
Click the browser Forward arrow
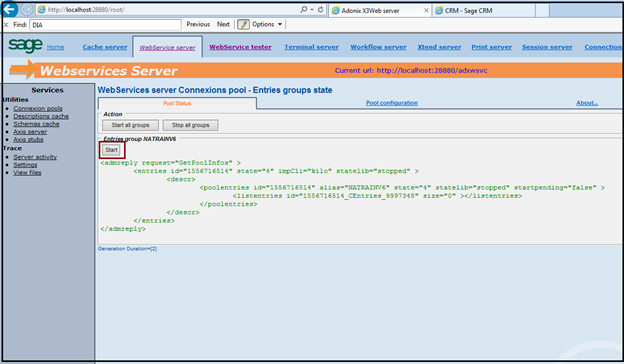pyautogui.click(x=27, y=10)
